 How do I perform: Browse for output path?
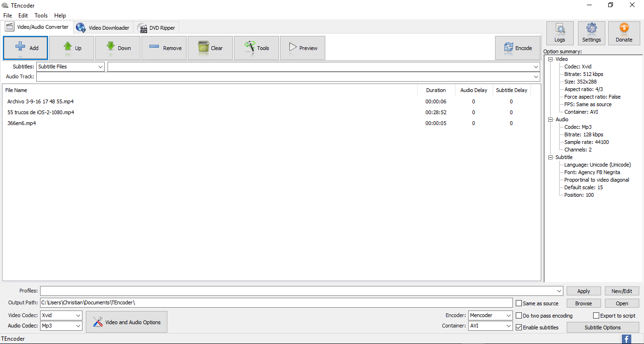(584, 303)
